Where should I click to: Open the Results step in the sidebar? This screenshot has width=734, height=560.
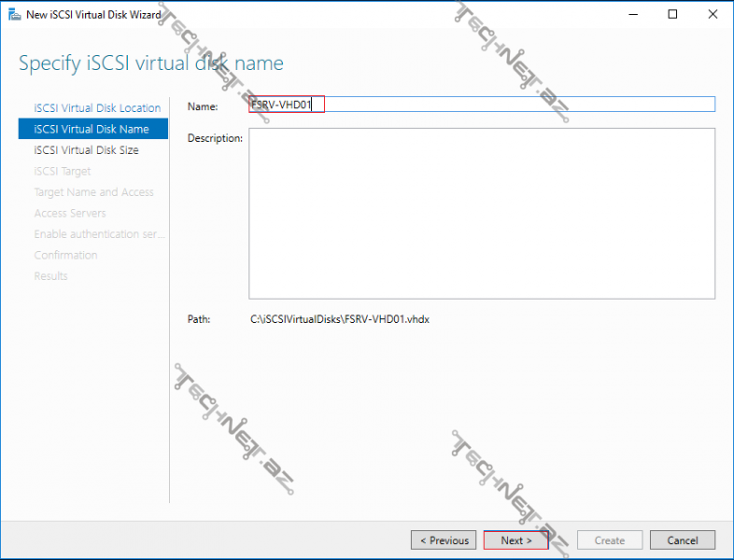tap(50, 276)
